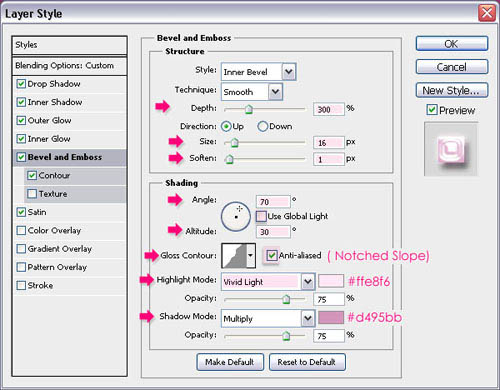500x390 pixels.
Task: Click the OK button
Action: [x=452, y=44]
